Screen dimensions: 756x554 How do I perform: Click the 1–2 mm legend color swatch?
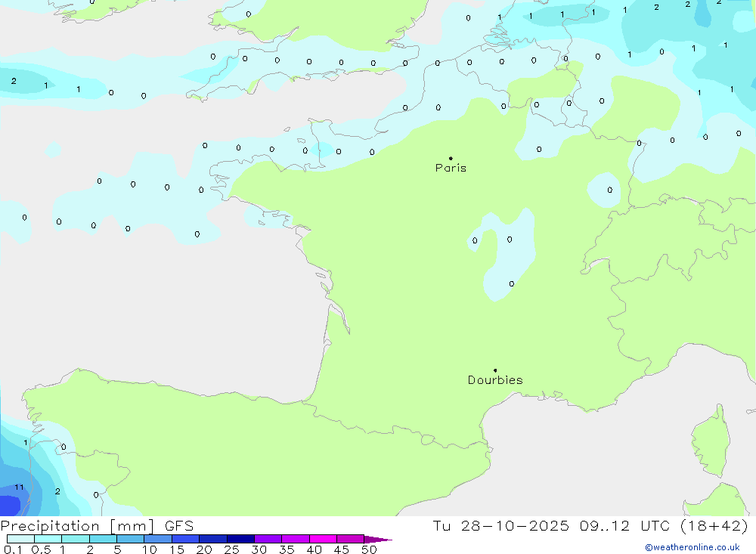pyautogui.click(x=76, y=539)
